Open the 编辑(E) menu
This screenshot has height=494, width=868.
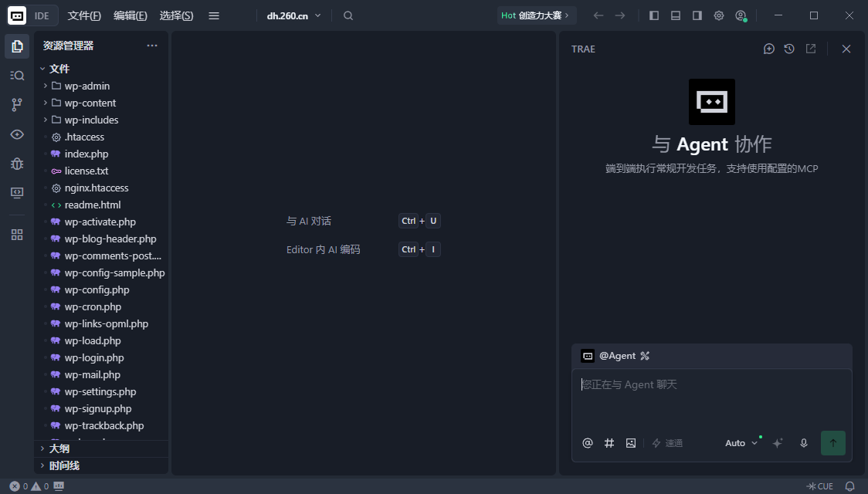(130, 15)
